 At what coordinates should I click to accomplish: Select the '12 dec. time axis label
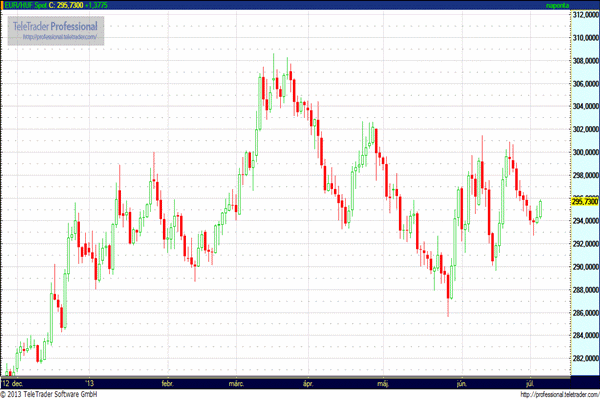[x=12, y=382]
